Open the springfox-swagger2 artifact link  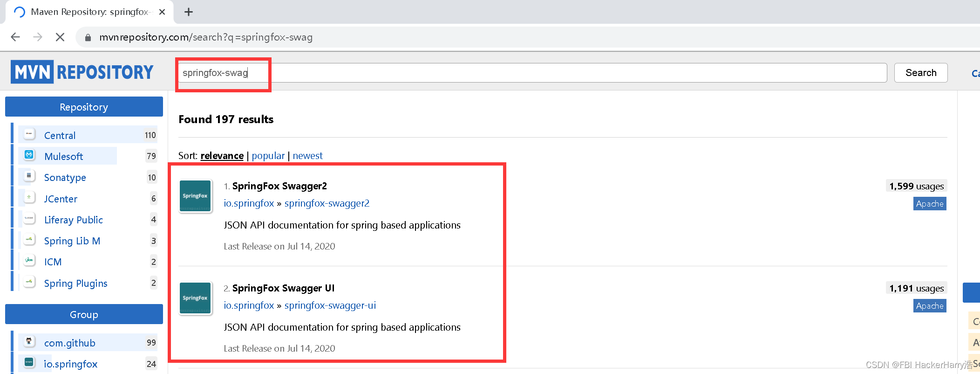[327, 203]
